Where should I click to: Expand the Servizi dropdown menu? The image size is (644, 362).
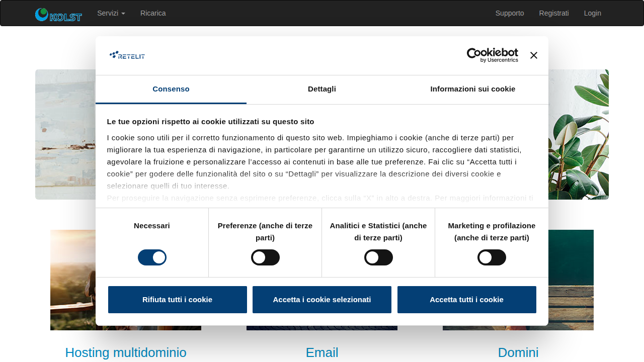click(x=111, y=13)
